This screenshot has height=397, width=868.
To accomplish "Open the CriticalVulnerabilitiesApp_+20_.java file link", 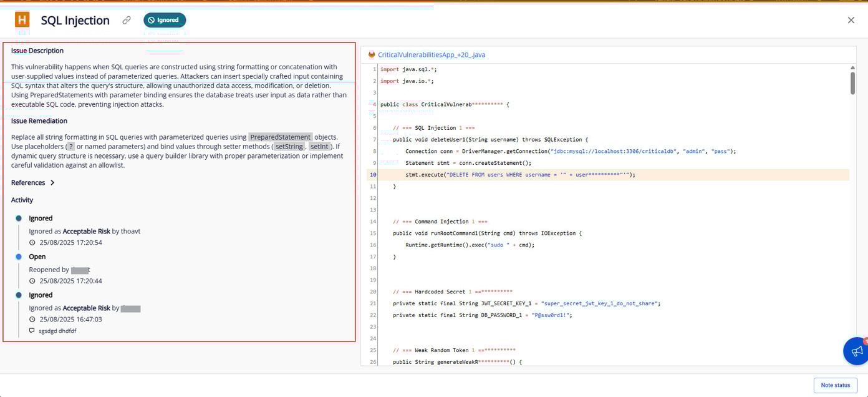I will tap(431, 55).
